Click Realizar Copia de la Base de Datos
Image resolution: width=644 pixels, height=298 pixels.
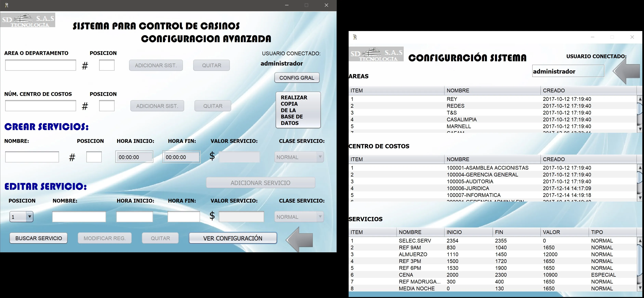click(298, 110)
